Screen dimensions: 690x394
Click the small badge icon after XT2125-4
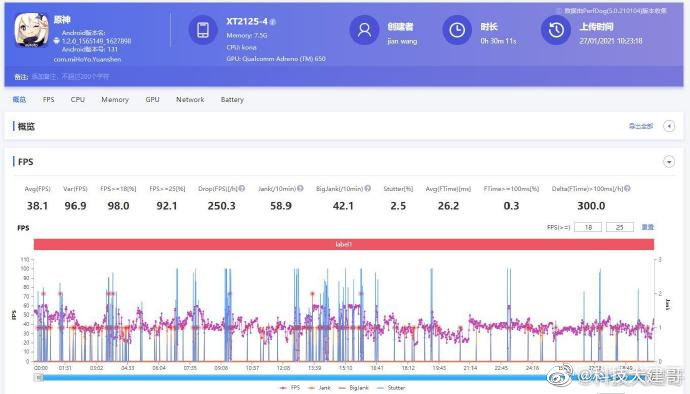[273, 22]
